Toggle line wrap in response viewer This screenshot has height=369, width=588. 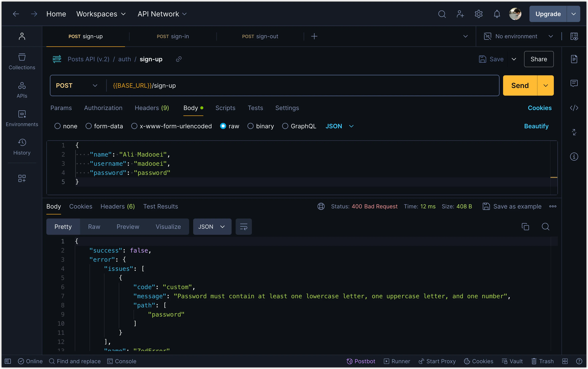(x=244, y=226)
